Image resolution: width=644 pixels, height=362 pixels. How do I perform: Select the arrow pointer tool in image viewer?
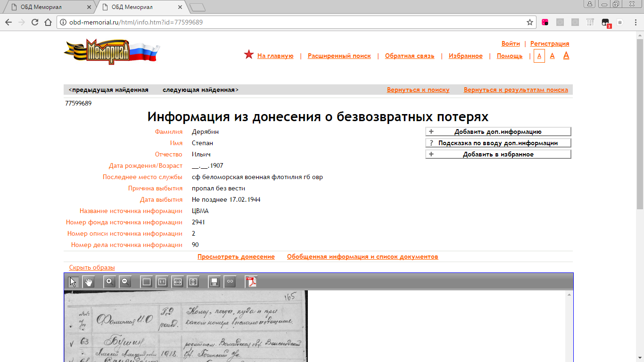click(73, 282)
